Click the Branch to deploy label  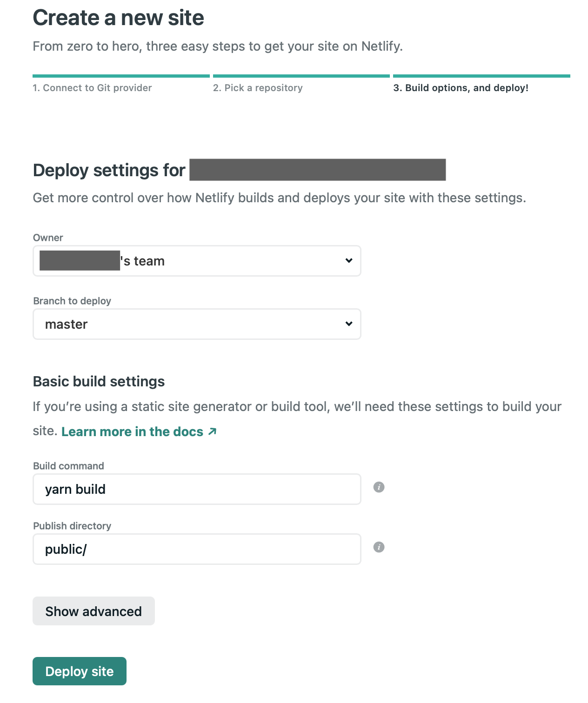point(72,301)
